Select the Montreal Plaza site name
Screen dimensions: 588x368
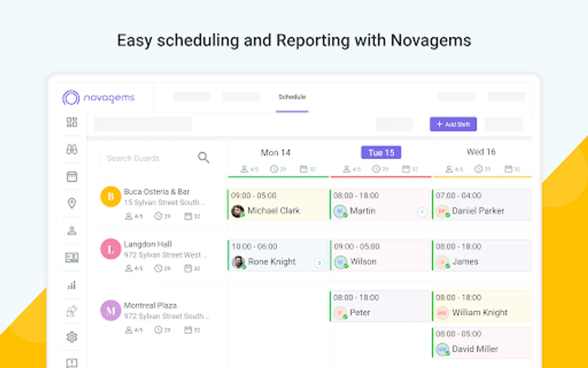point(150,305)
